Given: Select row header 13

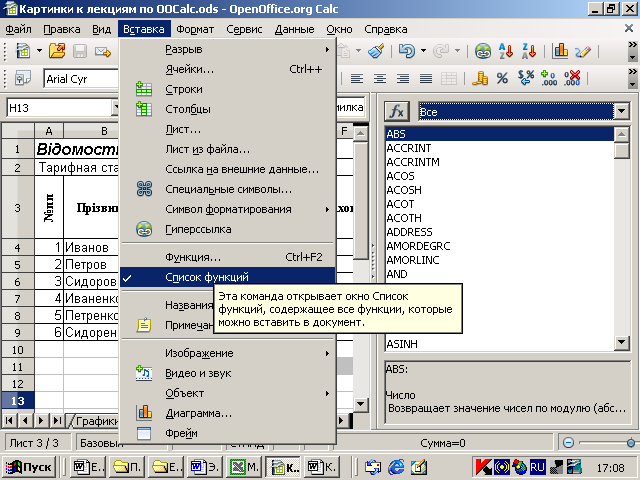Looking at the screenshot, I should pos(18,401).
